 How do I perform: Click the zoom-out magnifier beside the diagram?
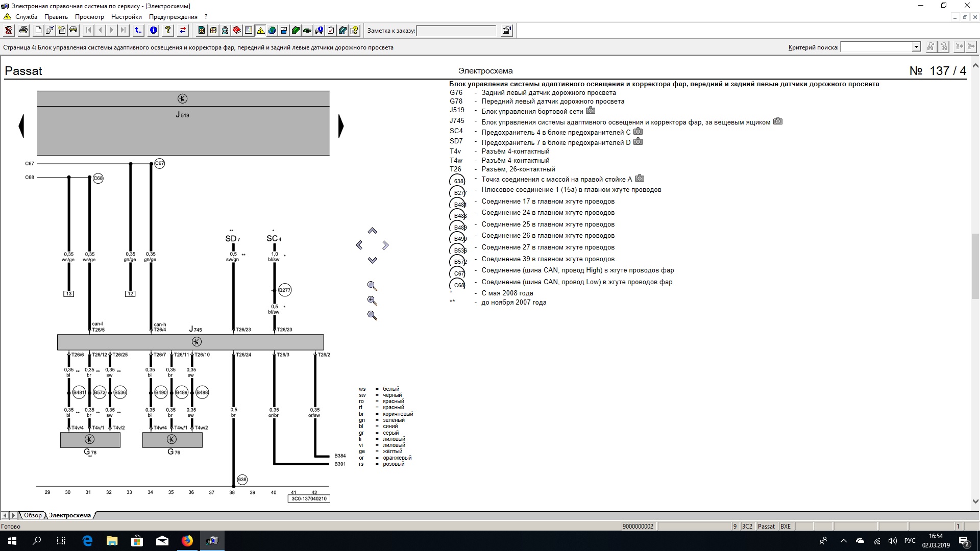pos(372,316)
